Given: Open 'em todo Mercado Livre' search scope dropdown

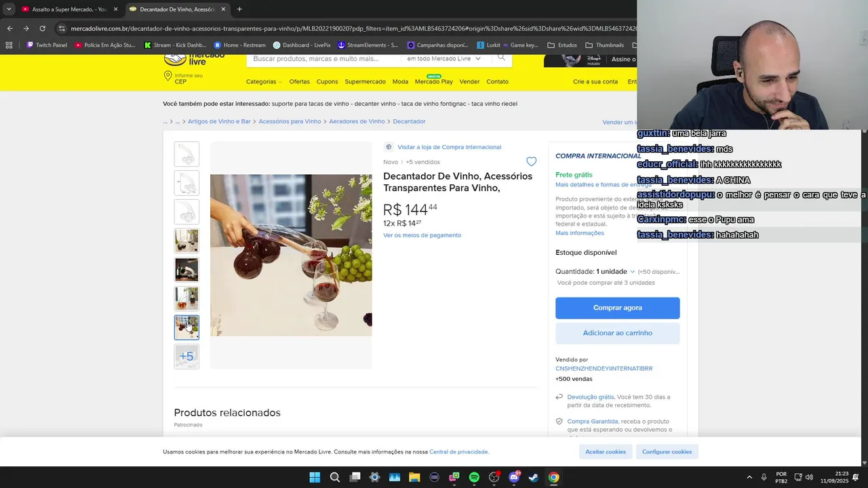Looking at the screenshot, I should (444, 58).
